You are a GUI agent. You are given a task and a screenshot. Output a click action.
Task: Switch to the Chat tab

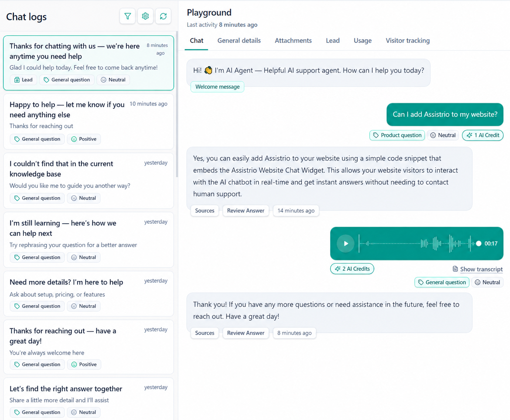pyautogui.click(x=196, y=41)
